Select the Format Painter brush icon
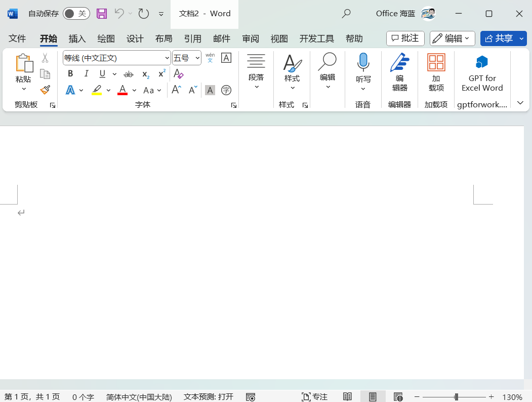Image resolution: width=532 pixels, height=402 pixels. point(45,90)
